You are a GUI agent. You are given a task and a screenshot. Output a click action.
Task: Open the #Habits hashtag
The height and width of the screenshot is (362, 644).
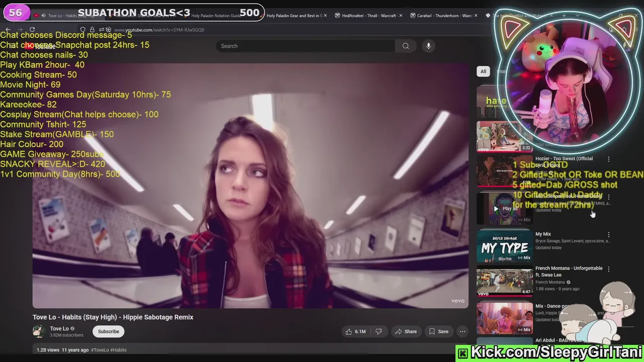click(118, 350)
